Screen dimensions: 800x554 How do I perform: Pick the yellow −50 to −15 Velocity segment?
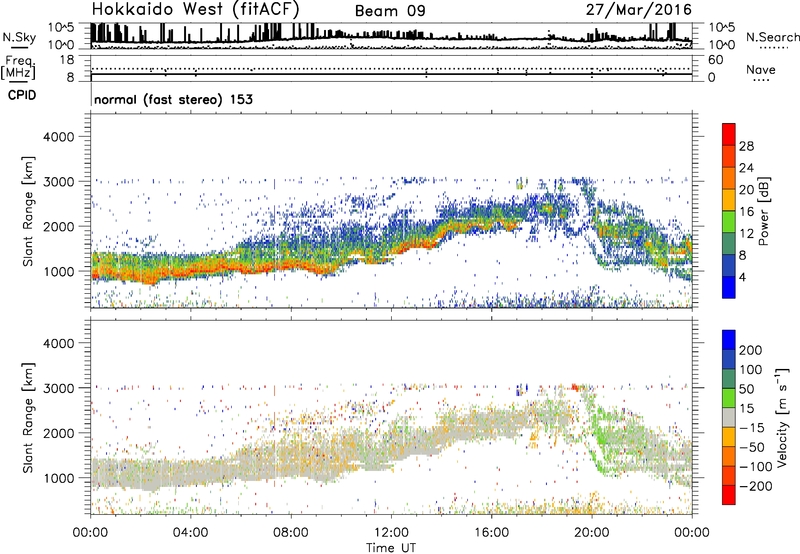click(729, 437)
